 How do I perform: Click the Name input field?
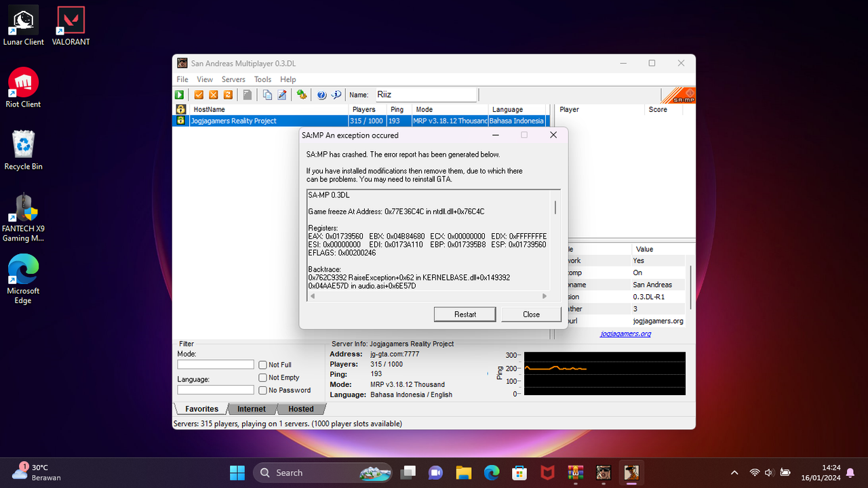[425, 95]
